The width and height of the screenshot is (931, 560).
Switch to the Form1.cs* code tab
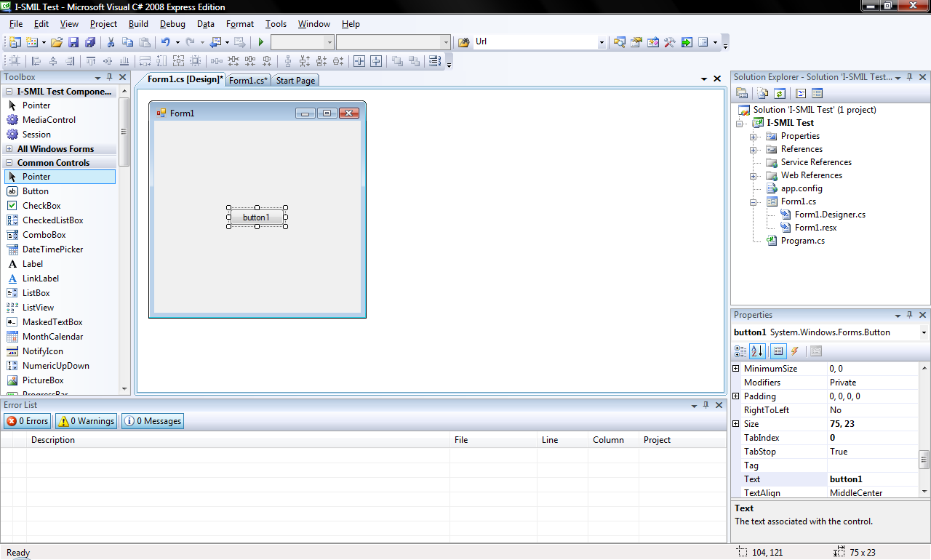click(x=248, y=81)
